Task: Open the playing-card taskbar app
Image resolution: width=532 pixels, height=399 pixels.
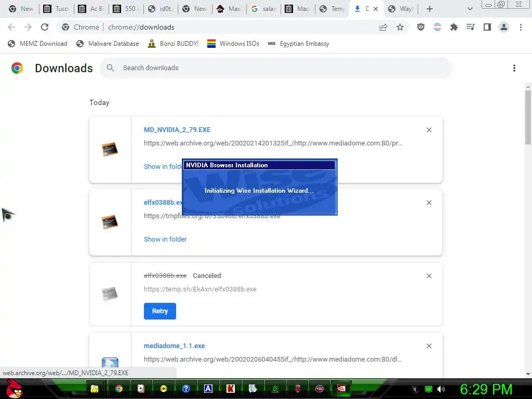Action: [141, 389]
